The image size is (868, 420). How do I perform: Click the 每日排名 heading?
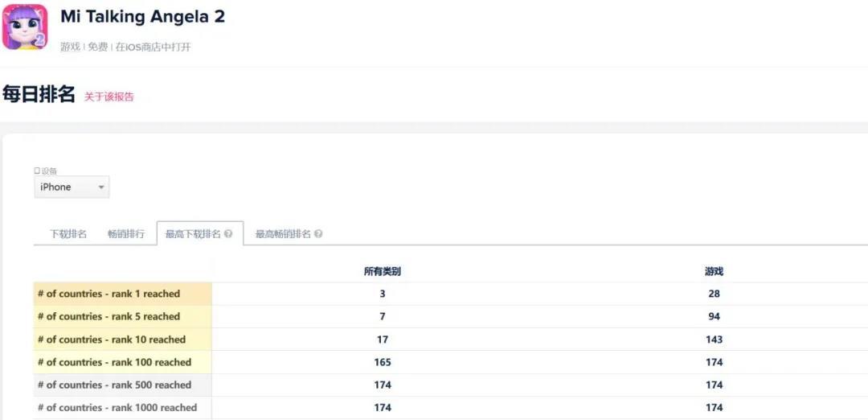(x=39, y=94)
